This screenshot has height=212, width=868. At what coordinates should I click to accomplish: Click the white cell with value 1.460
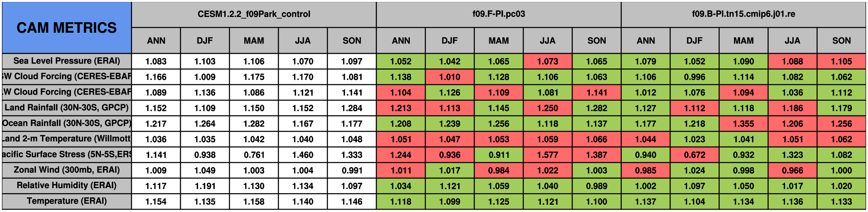[x=303, y=155]
